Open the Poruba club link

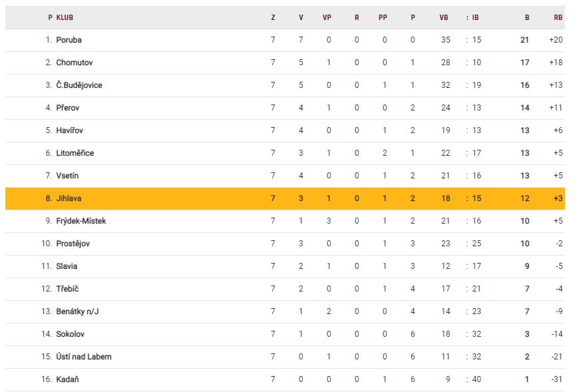(69, 40)
